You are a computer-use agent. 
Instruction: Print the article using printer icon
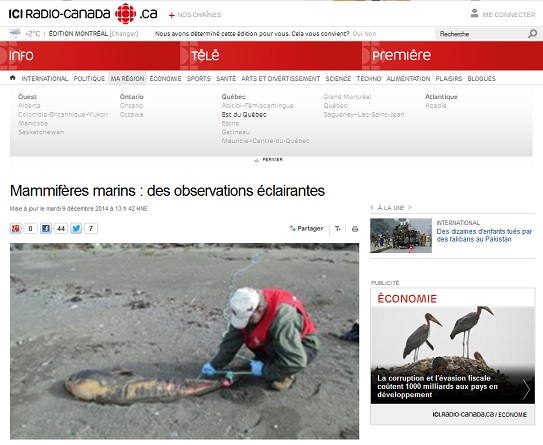click(x=355, y=229)
